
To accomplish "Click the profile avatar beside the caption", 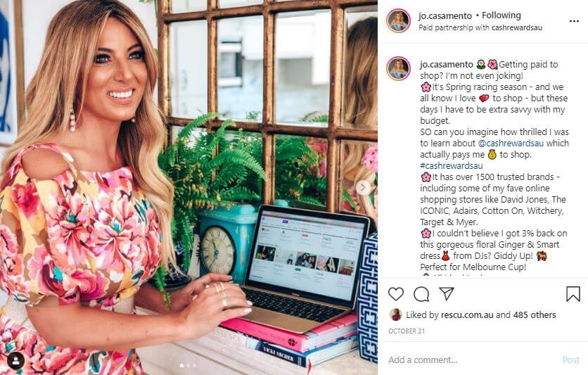I will (398, 69).
